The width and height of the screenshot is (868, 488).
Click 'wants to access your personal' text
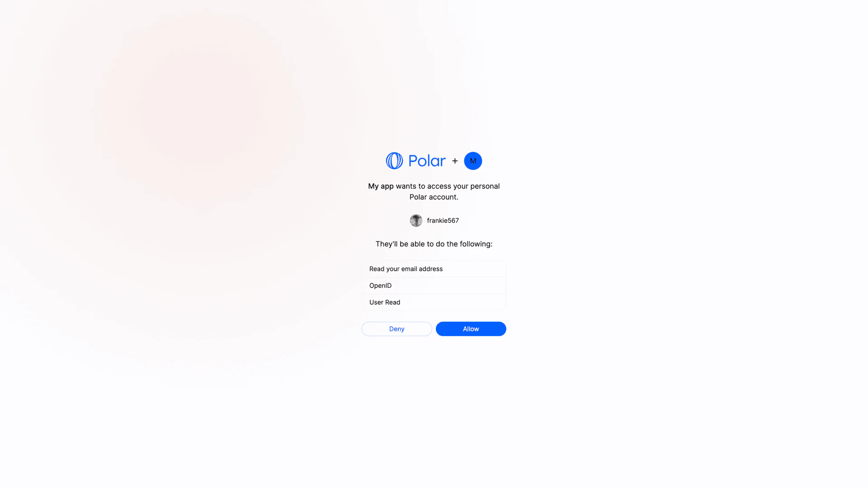(x=448, y=186)
